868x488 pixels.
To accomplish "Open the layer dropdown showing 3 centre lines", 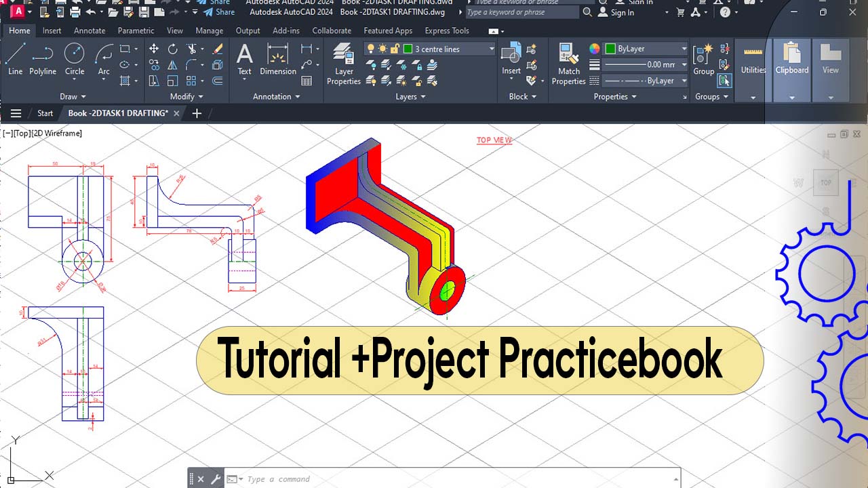I will pos(492,49).
